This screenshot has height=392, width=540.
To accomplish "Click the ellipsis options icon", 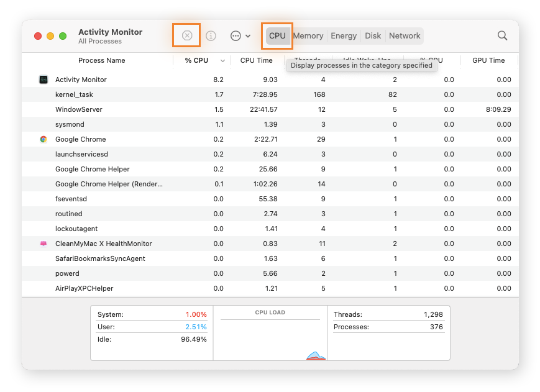I will [x=234, y=35].
